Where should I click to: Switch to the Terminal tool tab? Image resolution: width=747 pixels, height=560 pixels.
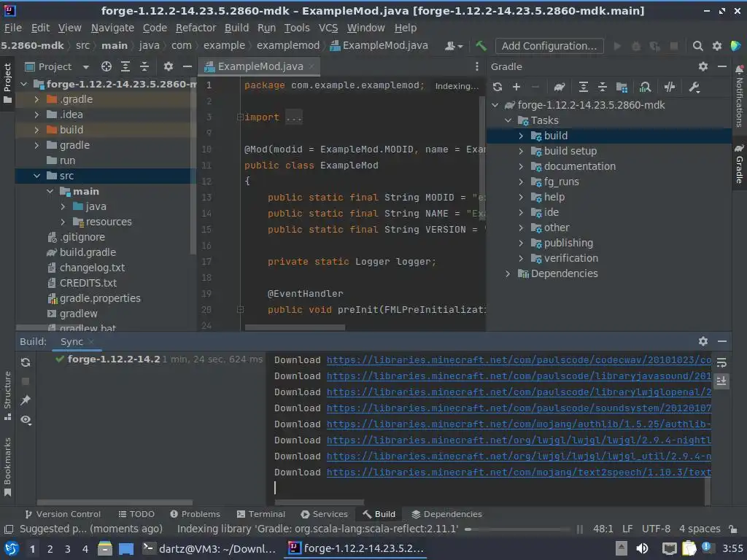(x=260, y=514)
